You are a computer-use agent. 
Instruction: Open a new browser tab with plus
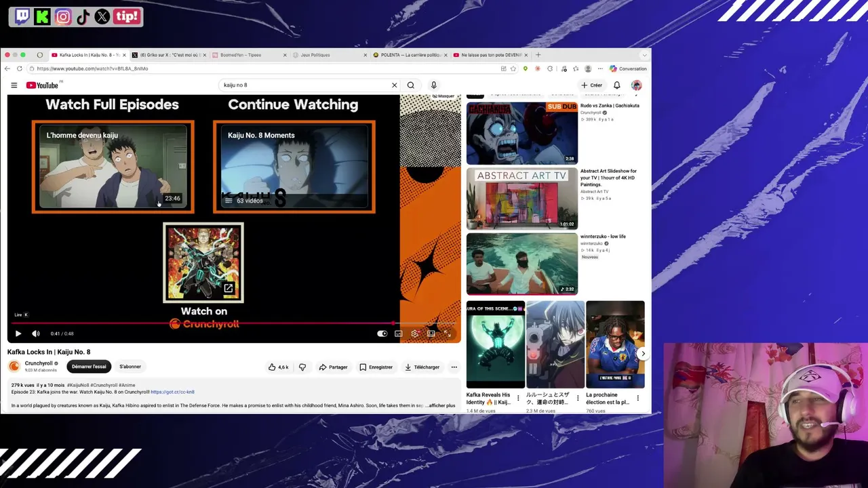point(538,55)
